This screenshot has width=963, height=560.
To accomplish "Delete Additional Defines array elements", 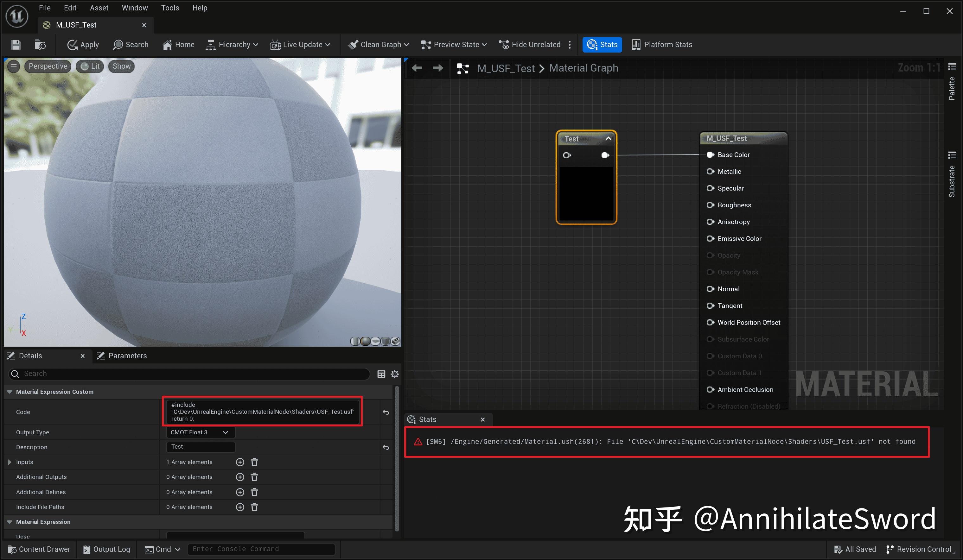I will (x=254, y=492).
